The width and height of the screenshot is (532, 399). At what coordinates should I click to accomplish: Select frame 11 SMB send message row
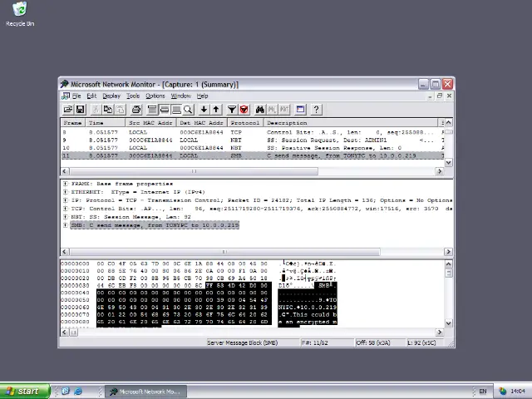(253, 155)
